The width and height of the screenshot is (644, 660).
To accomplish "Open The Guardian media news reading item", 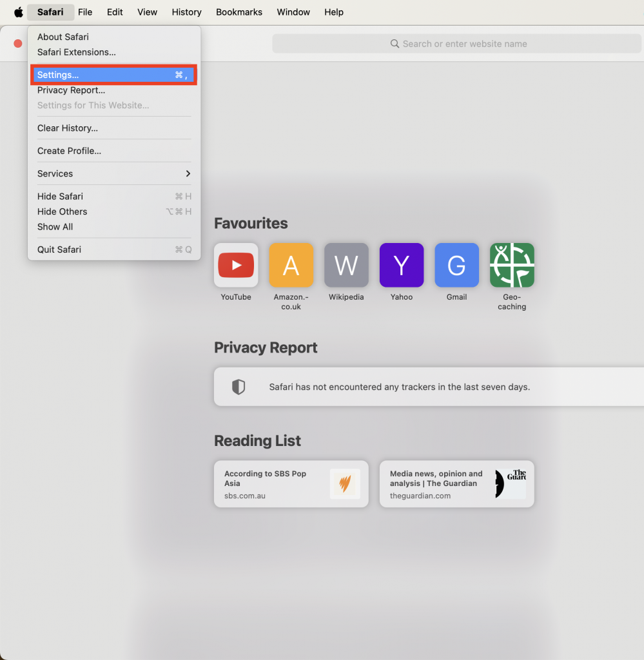I will [x=456, y=483].
